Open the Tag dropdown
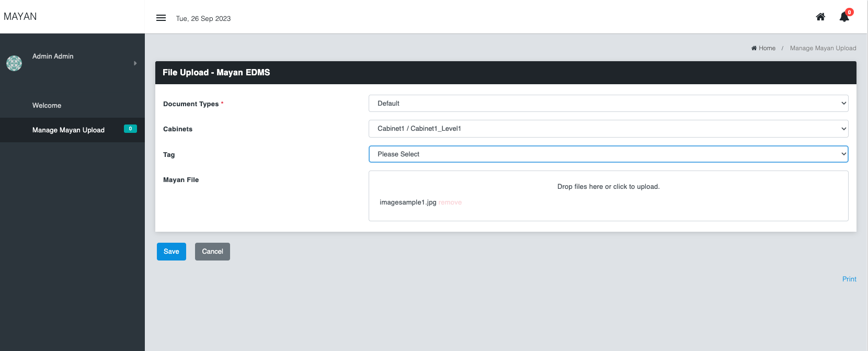This screenshot has height=351, width=868. (x=608, y=154)
